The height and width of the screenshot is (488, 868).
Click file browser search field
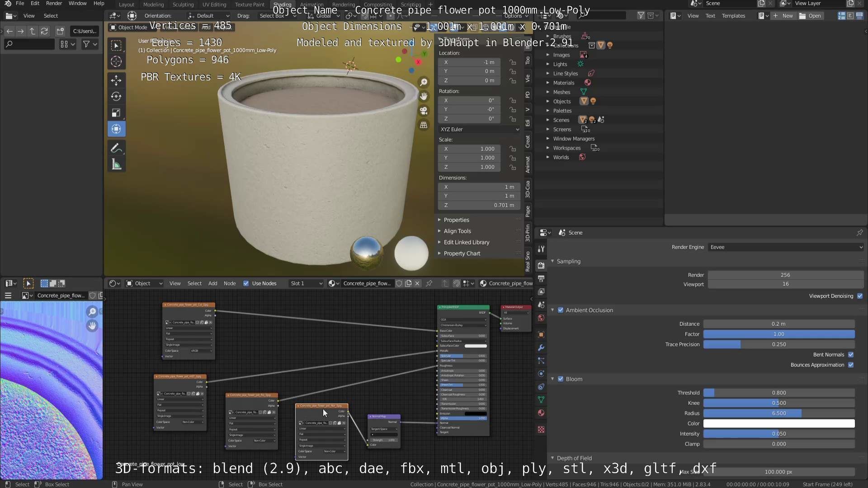click(29, 44)
